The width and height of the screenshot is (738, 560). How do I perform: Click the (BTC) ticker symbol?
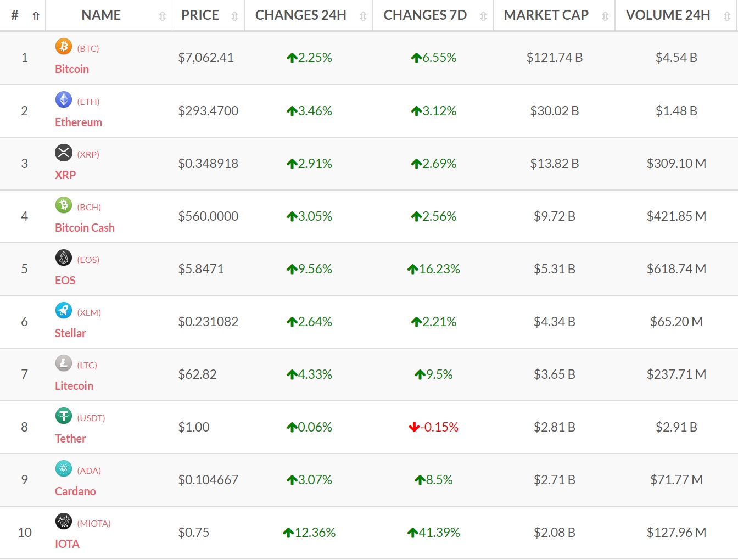click(88, 48)
